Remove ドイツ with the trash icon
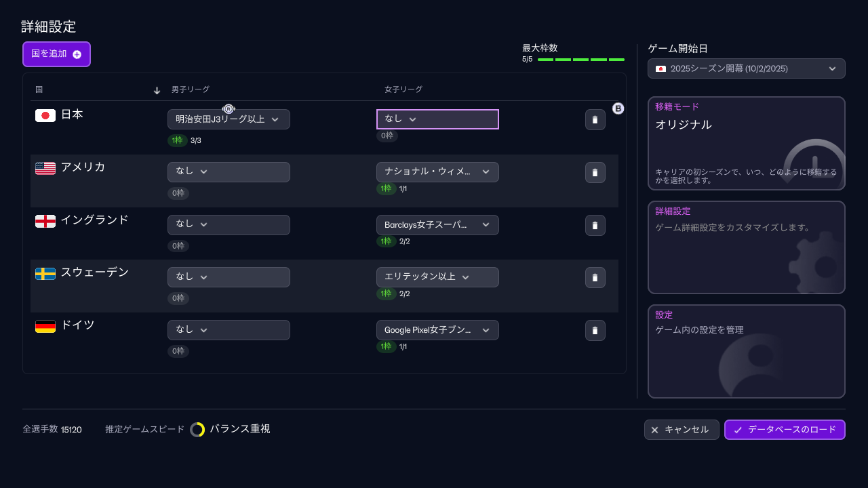Image resolution: width=868 pixels, height=488 pixels. (x=595, y=330)
